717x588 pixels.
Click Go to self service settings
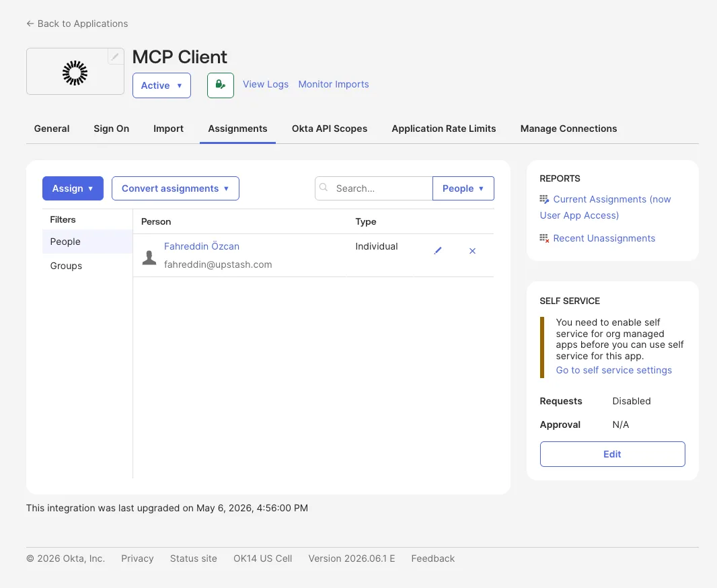coord(613,370)
